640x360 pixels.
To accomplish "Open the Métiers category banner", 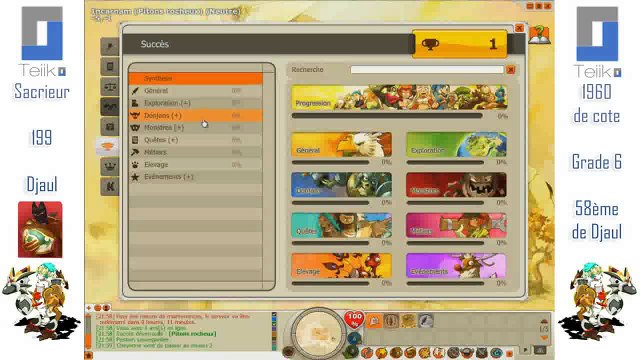I will click(456, 225).
